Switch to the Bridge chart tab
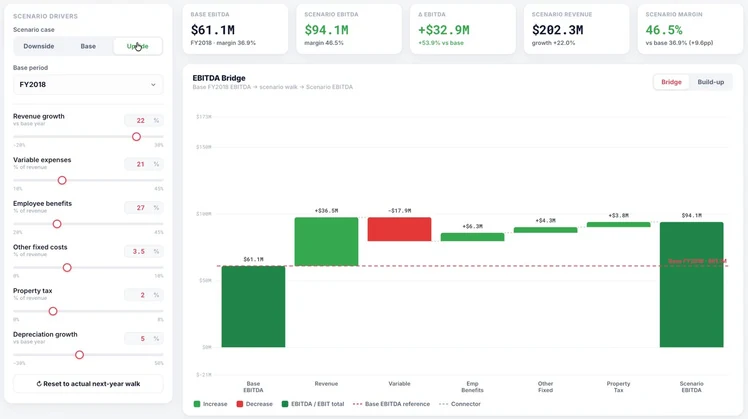 671,82
